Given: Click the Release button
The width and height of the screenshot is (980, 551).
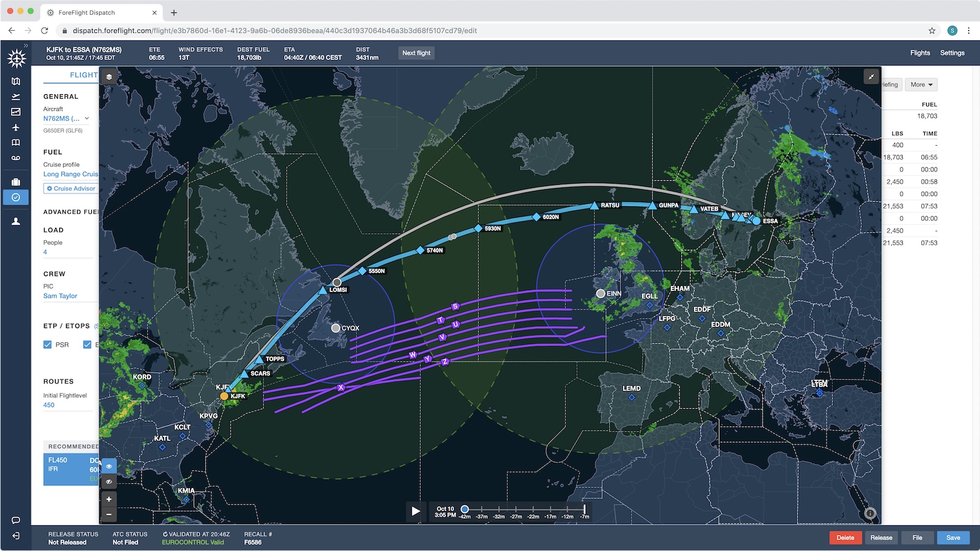Looking at the screenshot, I should coord(881,538).
